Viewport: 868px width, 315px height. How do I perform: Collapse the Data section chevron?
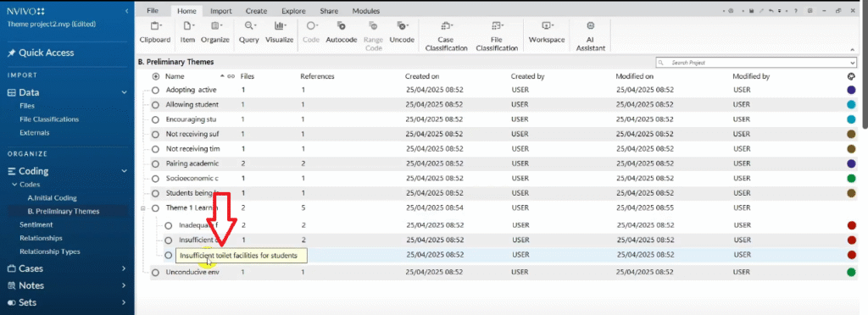point(125,93)
